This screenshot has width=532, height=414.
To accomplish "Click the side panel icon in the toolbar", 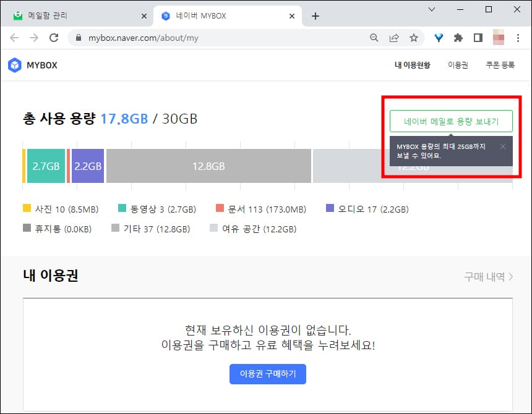I will coord(478,38).
